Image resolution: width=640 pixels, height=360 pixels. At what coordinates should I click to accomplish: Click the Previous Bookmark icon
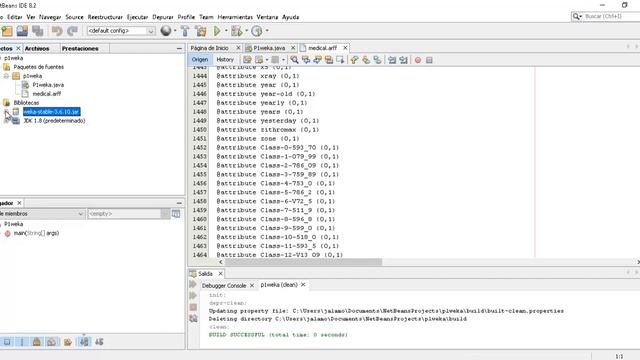[354, 60]
